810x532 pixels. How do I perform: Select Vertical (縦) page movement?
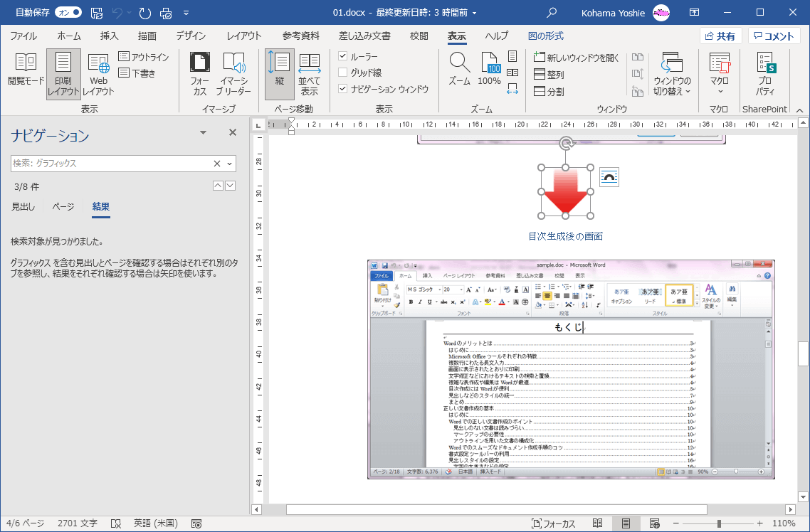pos(280,74)
